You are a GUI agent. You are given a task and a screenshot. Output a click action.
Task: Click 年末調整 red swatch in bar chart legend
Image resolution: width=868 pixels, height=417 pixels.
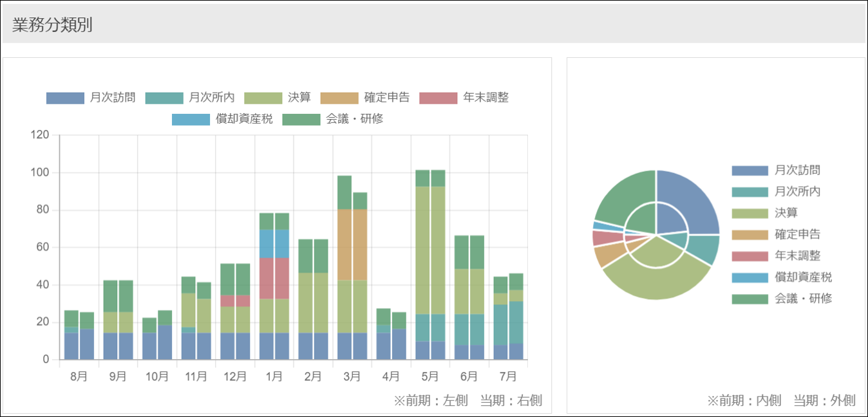pyautogui.click(x=438, y=98)
